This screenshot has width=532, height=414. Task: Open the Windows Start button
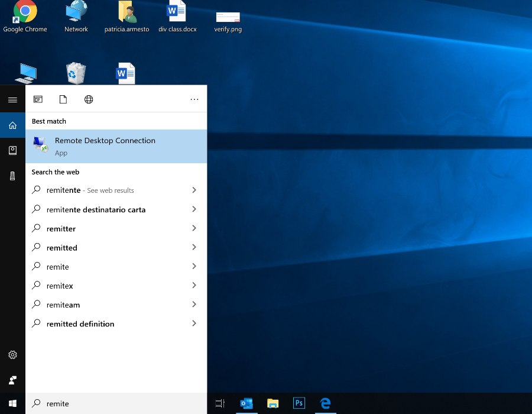coord(12,403)
